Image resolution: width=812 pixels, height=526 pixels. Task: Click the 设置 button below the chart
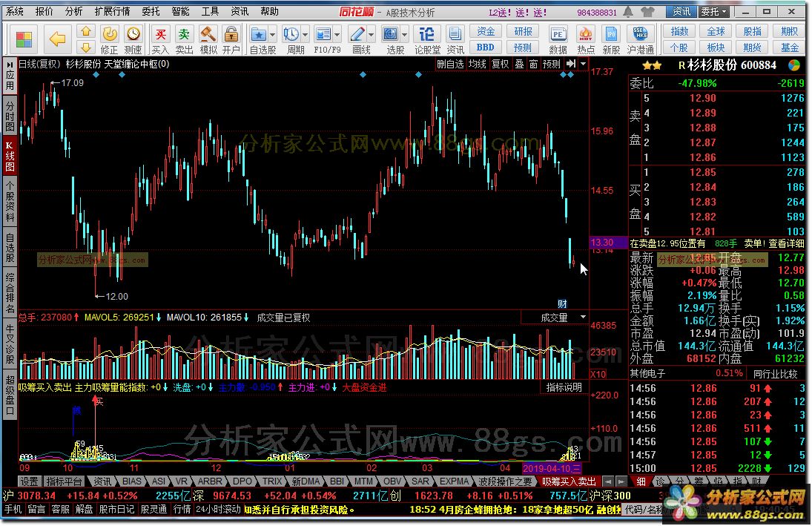(29, 481)
